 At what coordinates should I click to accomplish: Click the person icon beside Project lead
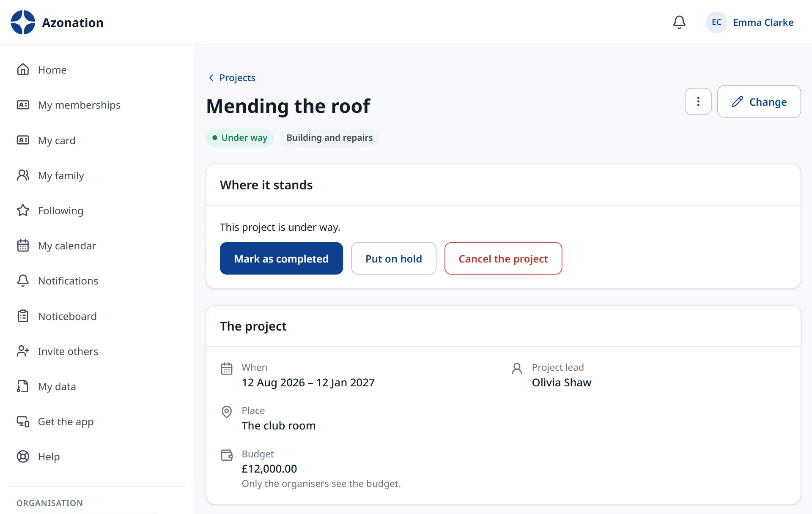pyautogui.click(x=517, y=369)
